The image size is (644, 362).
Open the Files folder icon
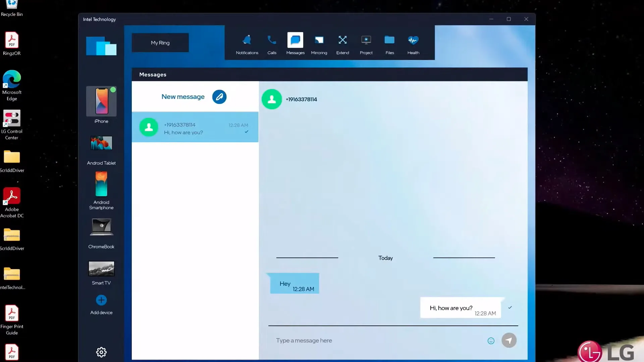[389, 40]
